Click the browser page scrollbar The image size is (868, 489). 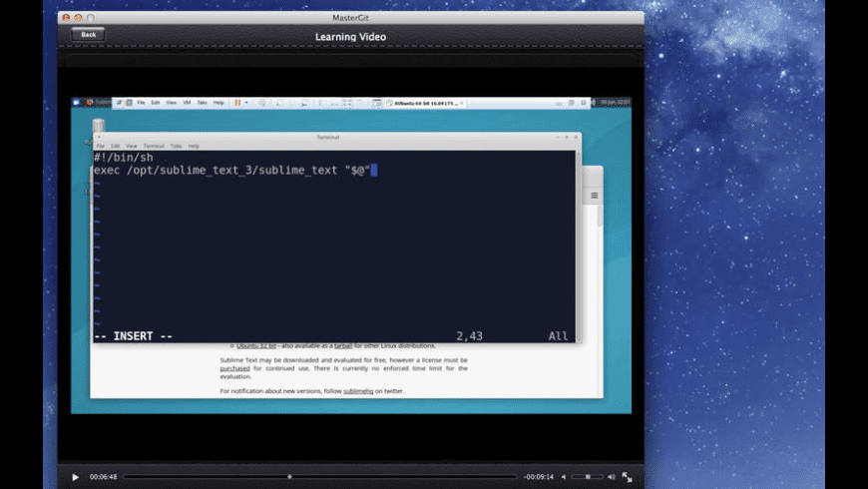tap(600, 216)
